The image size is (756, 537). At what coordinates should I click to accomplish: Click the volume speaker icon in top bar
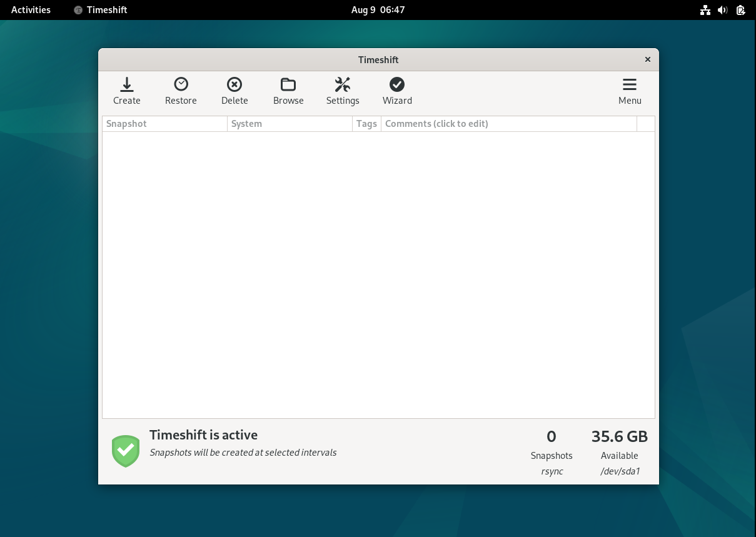pos(723,10)
